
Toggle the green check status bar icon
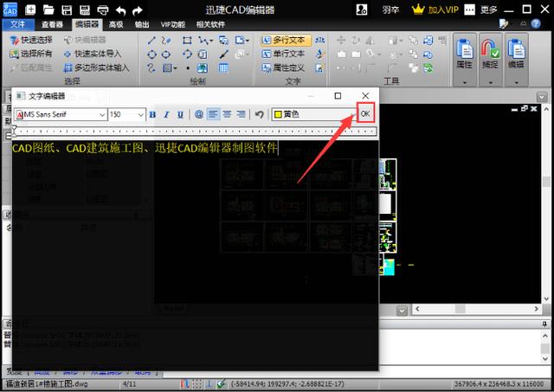222,383
